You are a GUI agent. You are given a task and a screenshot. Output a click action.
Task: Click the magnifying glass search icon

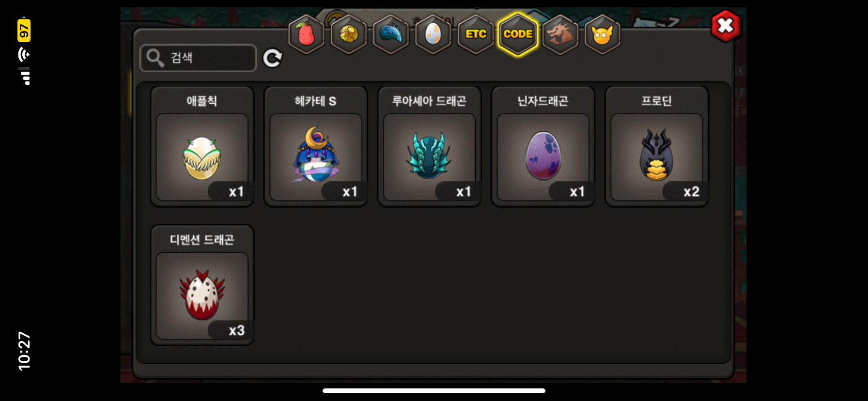point(155,58)
